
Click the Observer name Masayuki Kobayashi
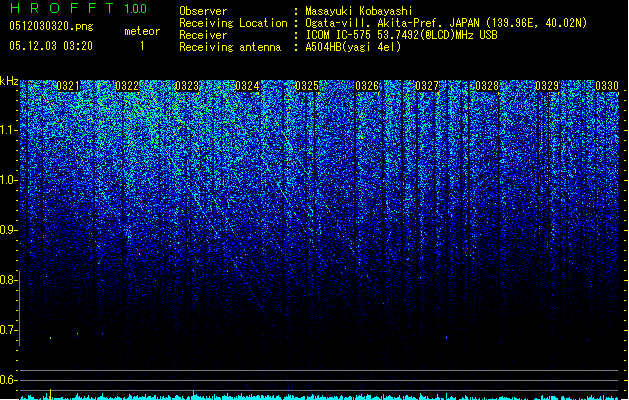(359, 11)
